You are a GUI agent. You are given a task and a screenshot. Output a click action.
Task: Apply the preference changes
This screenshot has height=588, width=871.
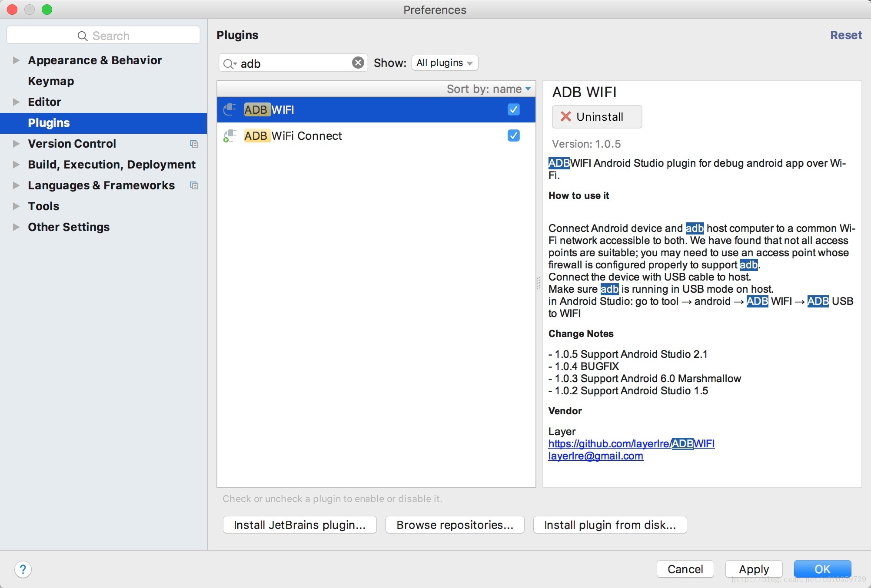point(754,569)
